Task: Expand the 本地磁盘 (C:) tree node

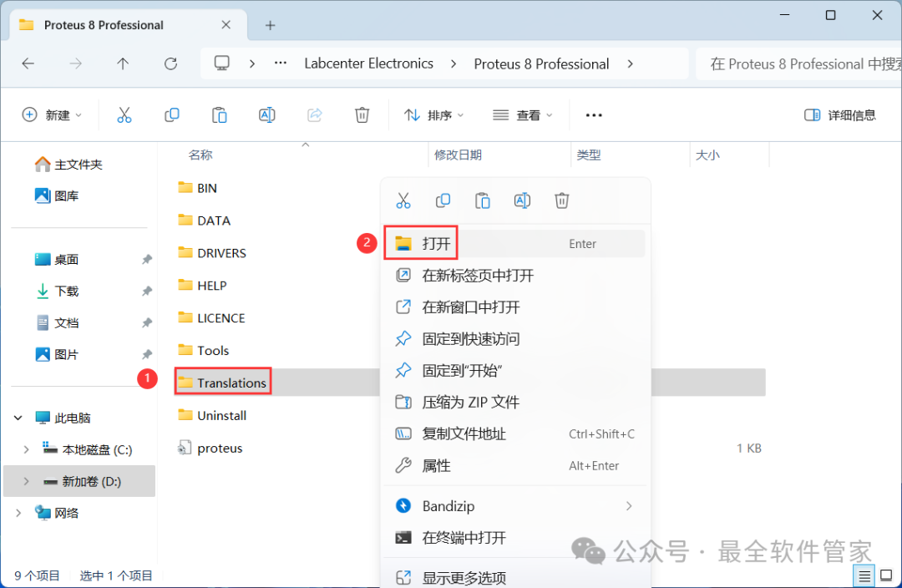Action: pyautogui.click(x=26, y=449)
